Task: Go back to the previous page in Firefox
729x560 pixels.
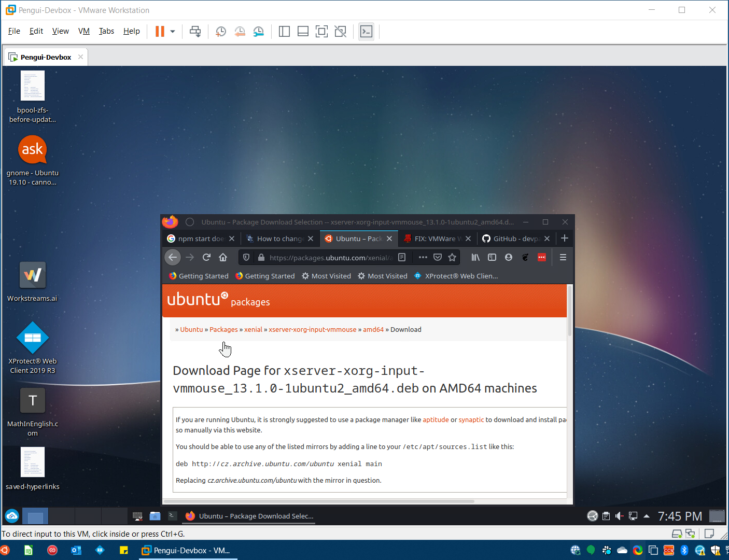Action: pyautogui.click(x=173, y=257)
